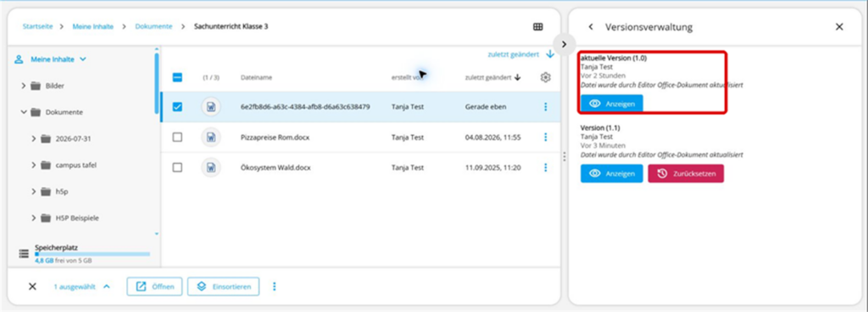
Task: Collapse the side panel with arrow button
Action: coord(564,44)
